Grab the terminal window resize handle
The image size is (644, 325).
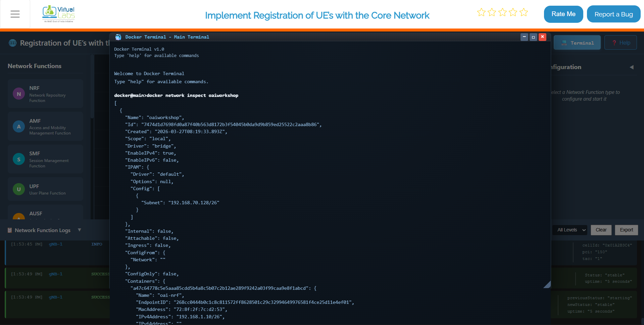tap(547, 284)
